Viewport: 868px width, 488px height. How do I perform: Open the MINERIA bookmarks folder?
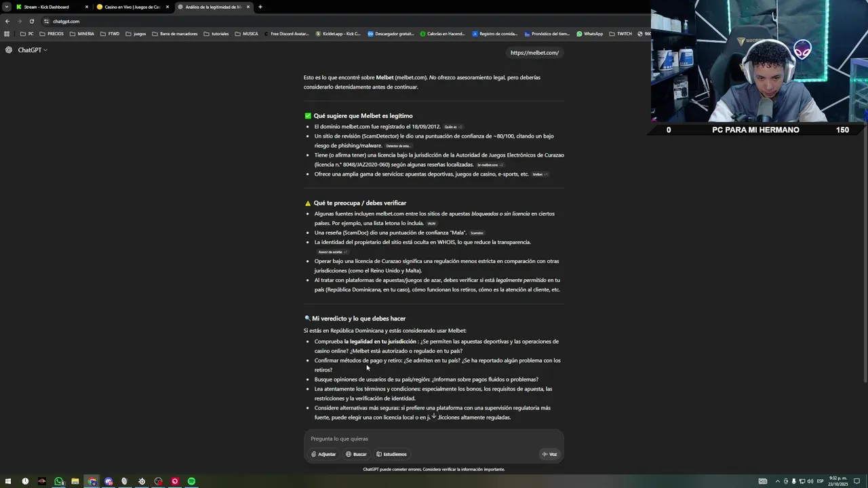tap(82, 34)
